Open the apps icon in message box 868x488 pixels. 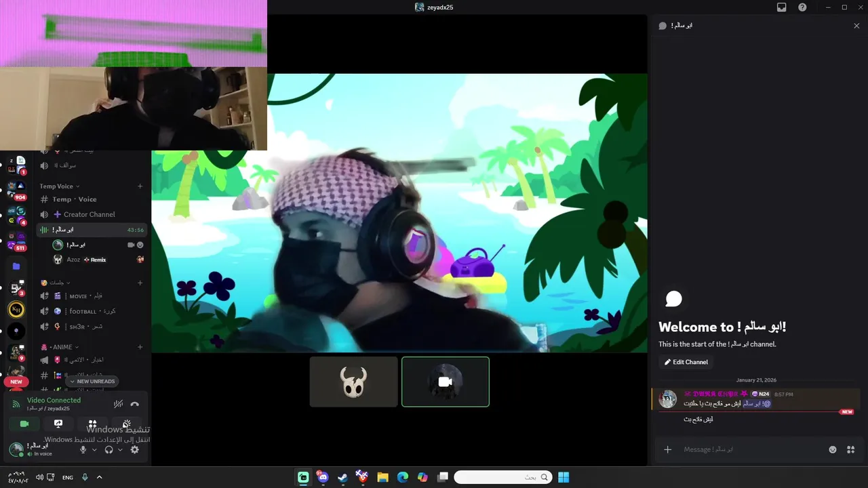[x=851, y=449]
